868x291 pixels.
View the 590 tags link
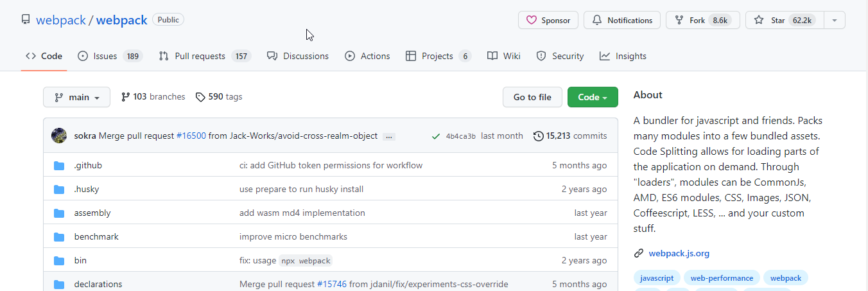click(219, 97)
